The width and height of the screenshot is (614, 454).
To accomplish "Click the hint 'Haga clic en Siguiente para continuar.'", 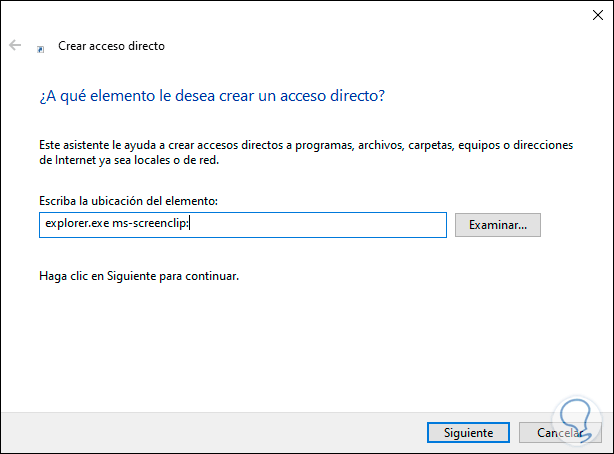I will (x=139, y=275).
